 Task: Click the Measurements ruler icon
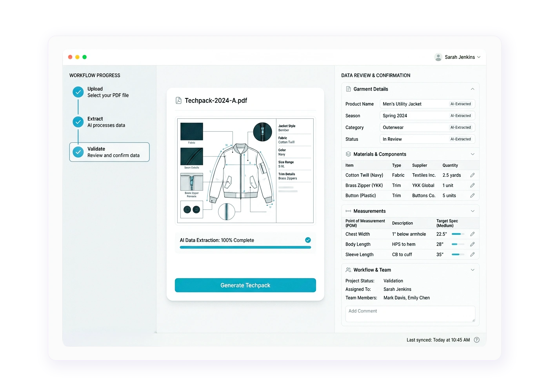click(348, 211)
